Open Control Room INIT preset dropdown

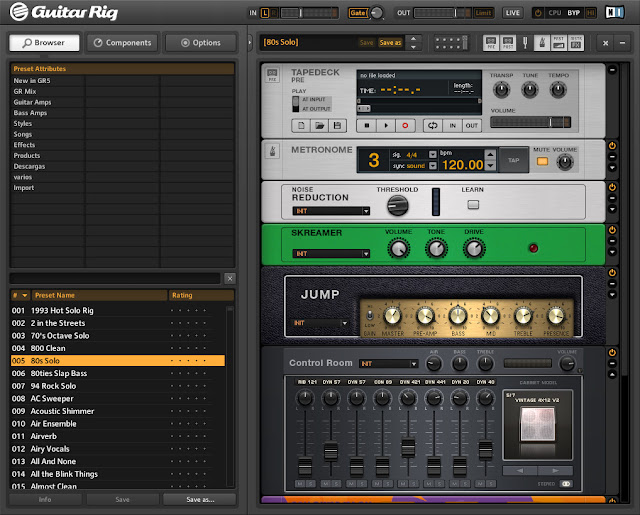tap(389, 364)
